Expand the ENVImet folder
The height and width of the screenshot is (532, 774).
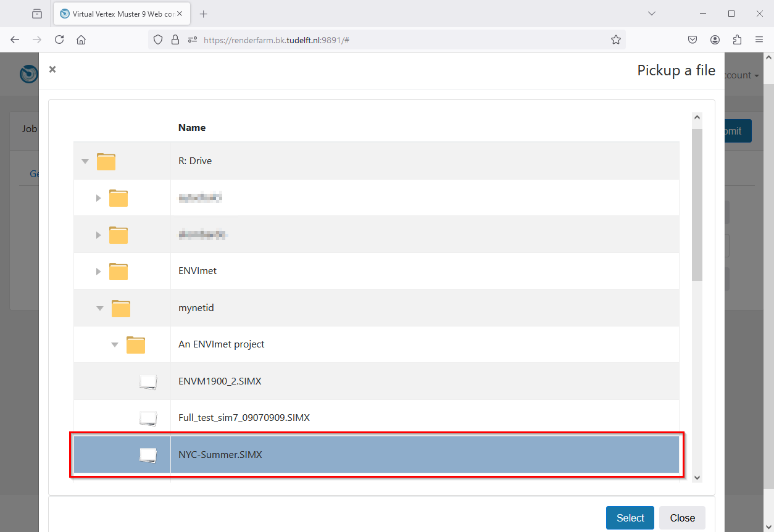(98, 271)
